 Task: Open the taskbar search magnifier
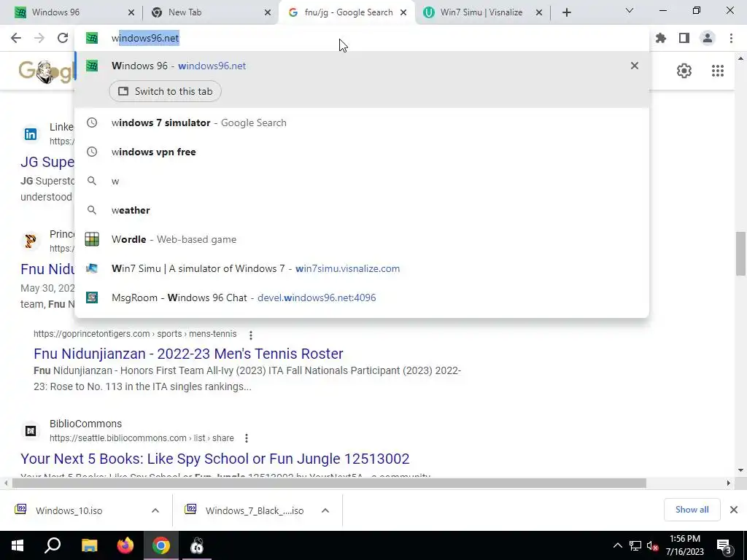click(53, 545)
